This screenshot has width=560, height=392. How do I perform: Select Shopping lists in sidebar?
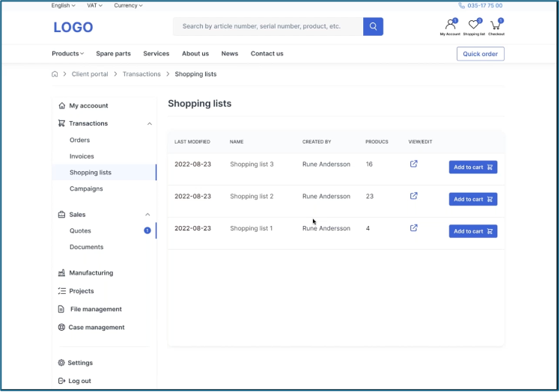(104, 173)
